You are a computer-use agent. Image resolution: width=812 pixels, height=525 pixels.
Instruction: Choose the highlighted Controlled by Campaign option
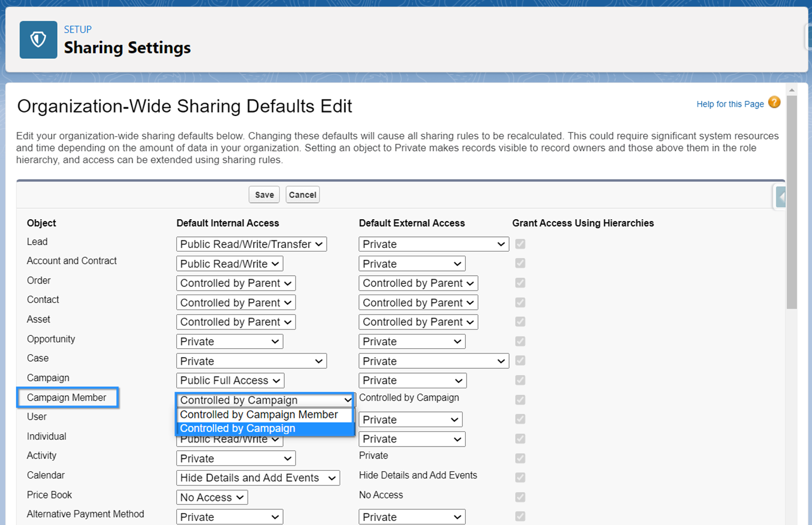click(265, 428)
